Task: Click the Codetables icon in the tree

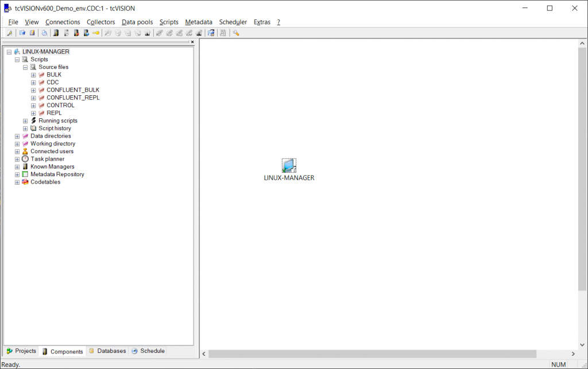Action: 25,182
